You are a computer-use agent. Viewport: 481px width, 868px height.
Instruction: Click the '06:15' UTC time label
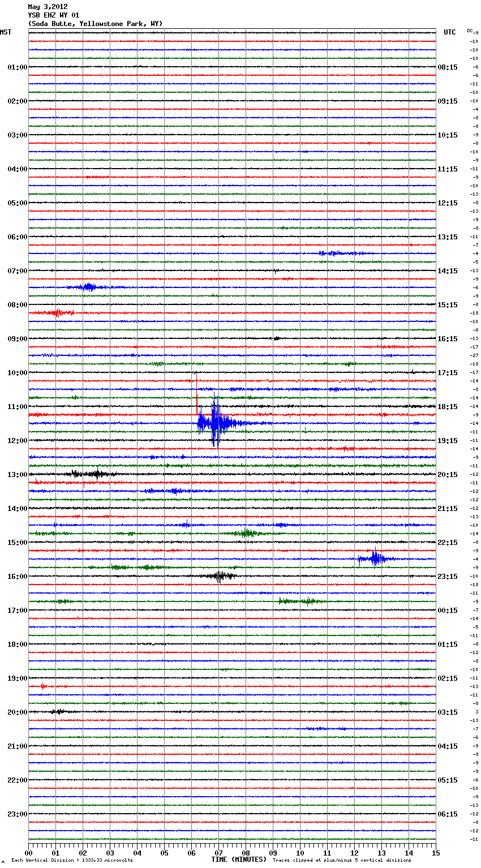448,814
